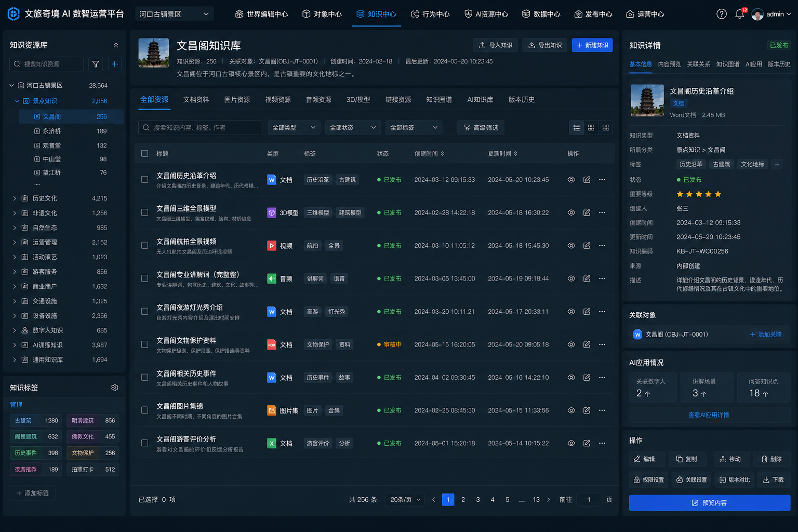Switch to 版本历史 tab in 知识详情
This screenshot has height=532, width=798.
click(779, 64)
